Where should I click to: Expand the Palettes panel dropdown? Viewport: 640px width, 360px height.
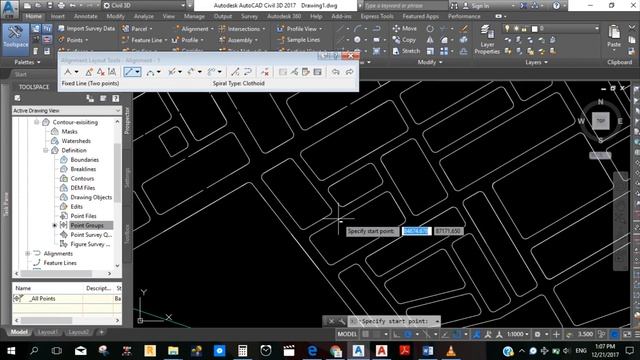coord(27,62)
